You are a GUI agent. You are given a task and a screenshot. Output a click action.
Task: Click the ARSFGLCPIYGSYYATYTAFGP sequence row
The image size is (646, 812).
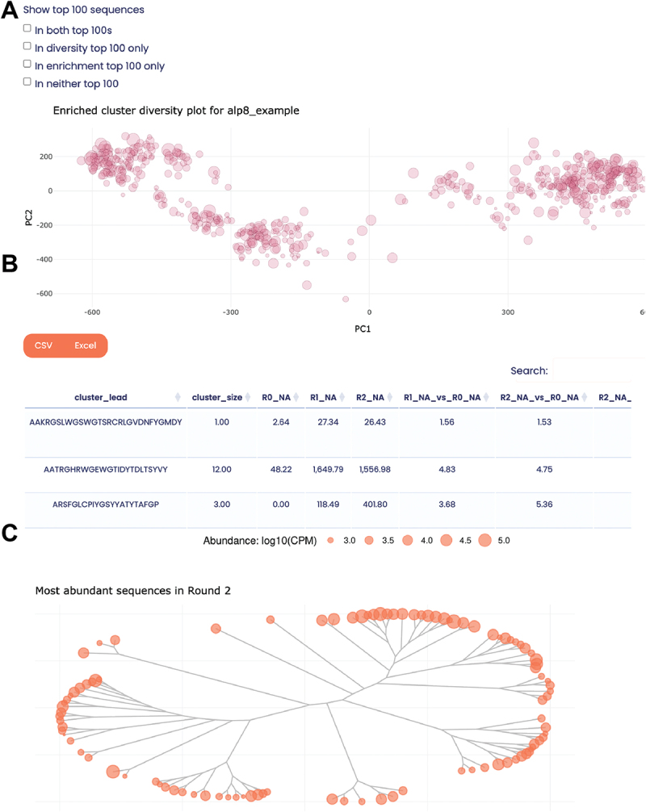coord(328,504)
